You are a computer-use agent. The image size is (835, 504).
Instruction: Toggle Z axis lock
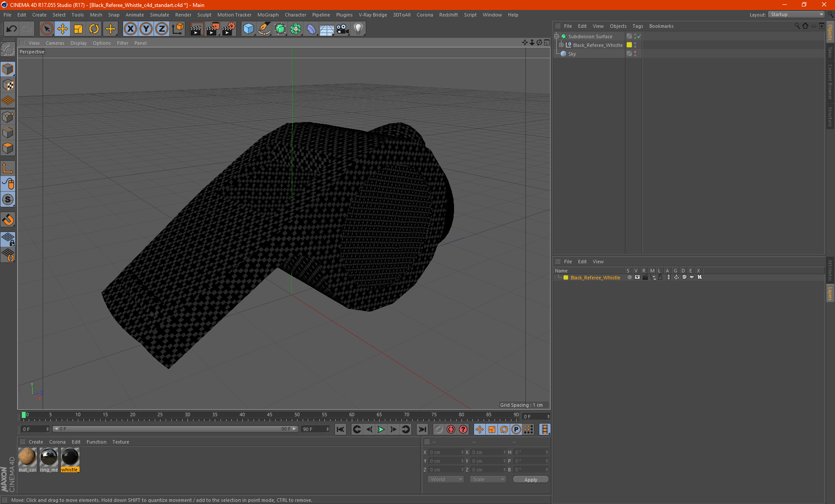coord(162,29)
